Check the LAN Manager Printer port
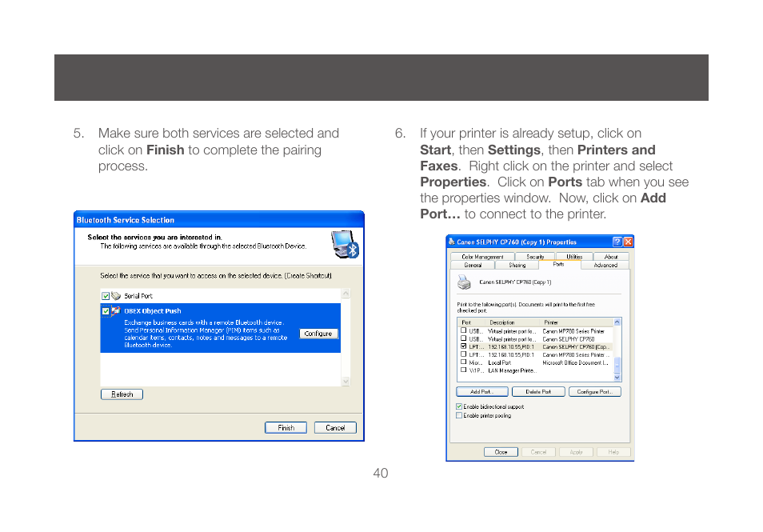The width and height of the screenshot is (763, 532). (x=463, y=370)
